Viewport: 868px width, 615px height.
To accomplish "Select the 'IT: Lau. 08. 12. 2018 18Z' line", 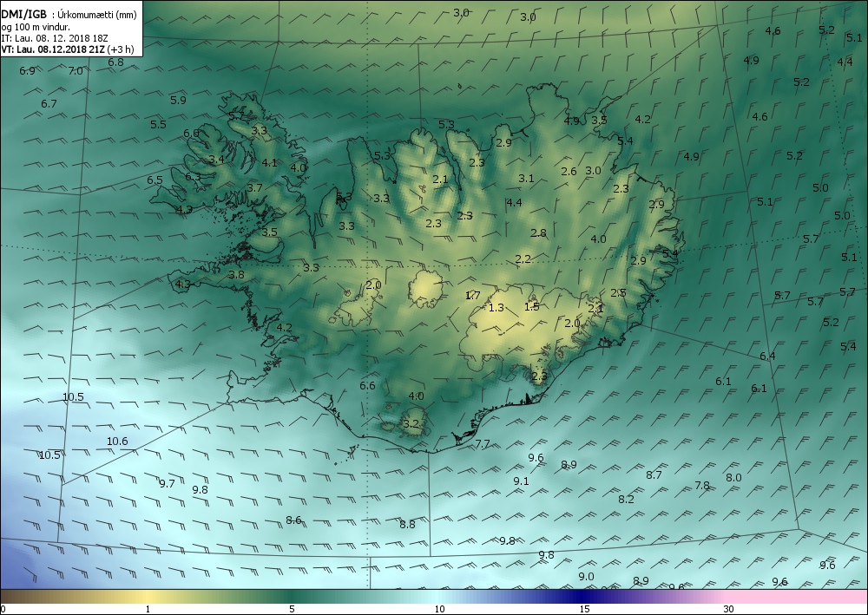I will (54, 38).
